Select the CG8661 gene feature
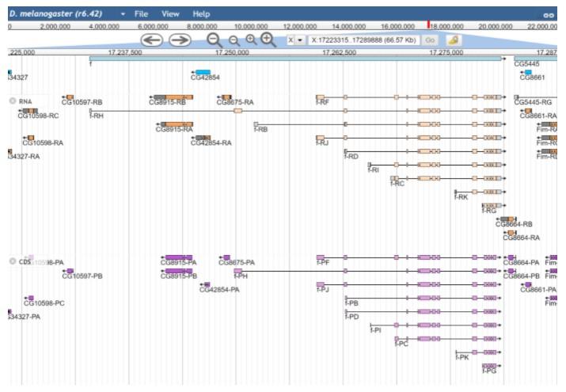The image size is (566, 392). point(528,73)
